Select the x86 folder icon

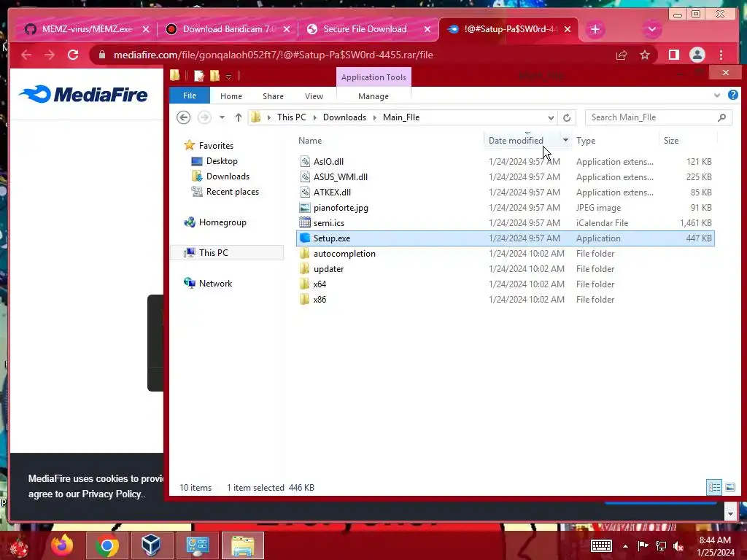[305, 299]
